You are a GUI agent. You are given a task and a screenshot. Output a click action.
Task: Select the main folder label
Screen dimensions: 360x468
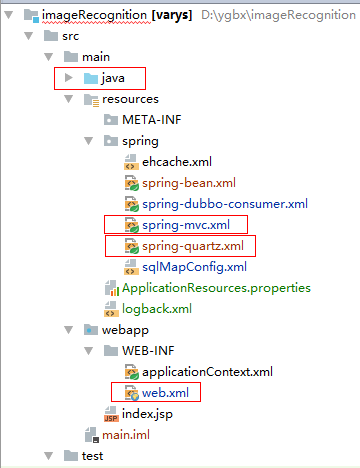[96, 57]
